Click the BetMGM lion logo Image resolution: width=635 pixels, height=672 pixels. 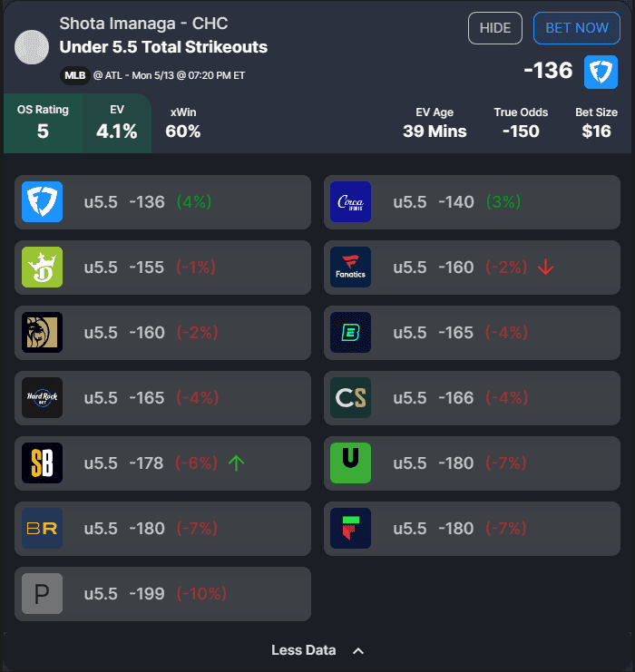tap(42, 333)
